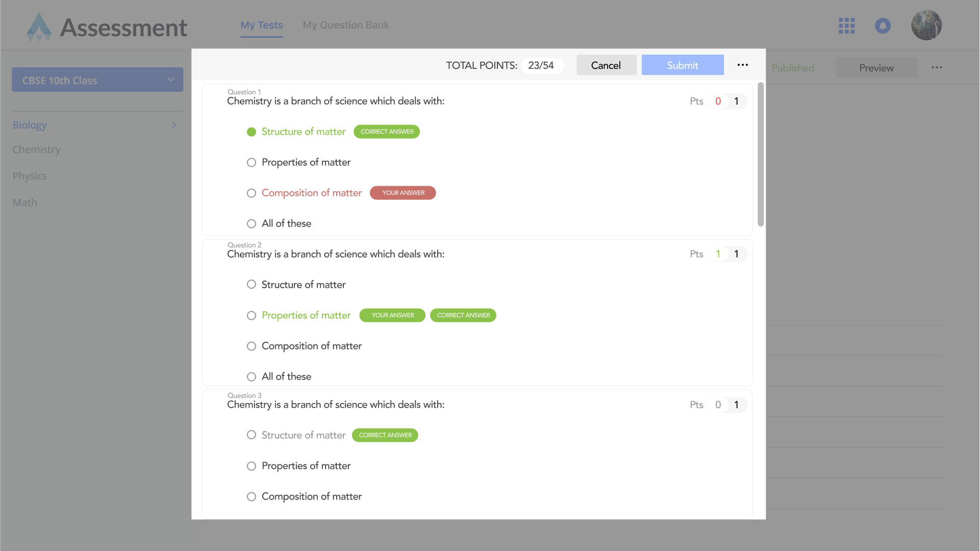Screen dimensions: 980x551
Task: Cancel the test review dialog
Action: click(606, 65)
